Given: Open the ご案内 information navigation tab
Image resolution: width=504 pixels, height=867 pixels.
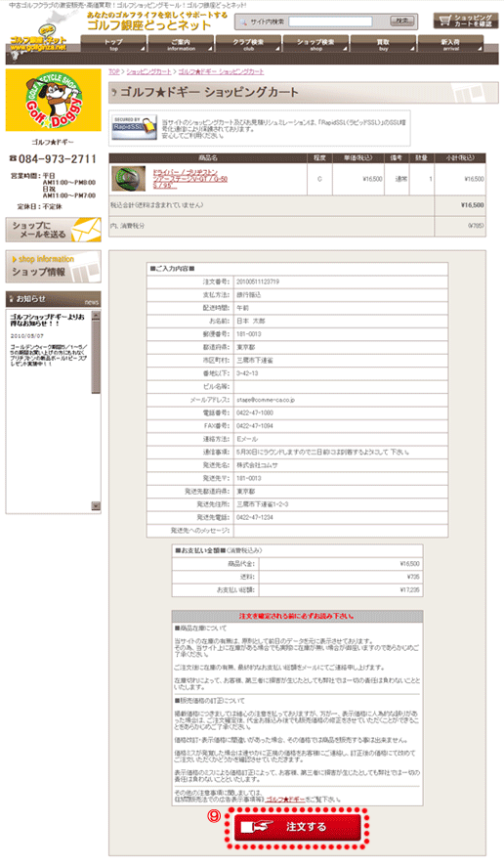Looking at the screenshot, I should pos(181,44).
